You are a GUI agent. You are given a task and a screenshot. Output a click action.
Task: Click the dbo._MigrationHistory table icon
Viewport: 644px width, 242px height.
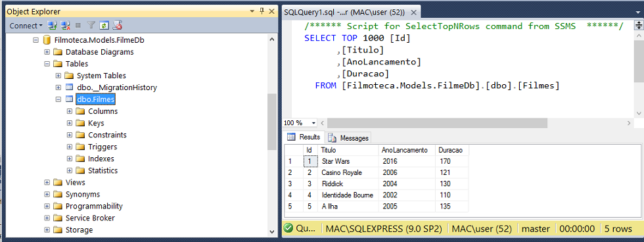coord(70,87)
